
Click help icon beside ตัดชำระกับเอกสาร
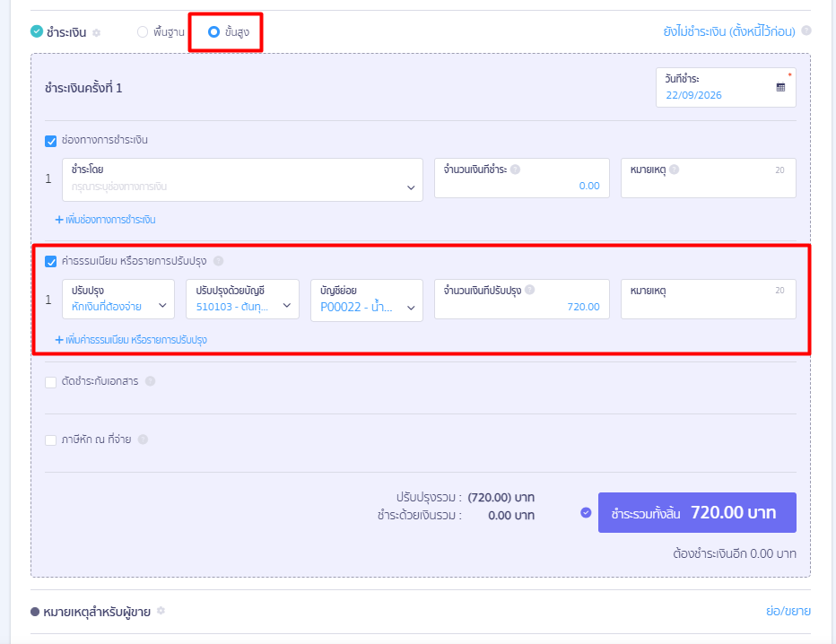[x=151, y=381]
